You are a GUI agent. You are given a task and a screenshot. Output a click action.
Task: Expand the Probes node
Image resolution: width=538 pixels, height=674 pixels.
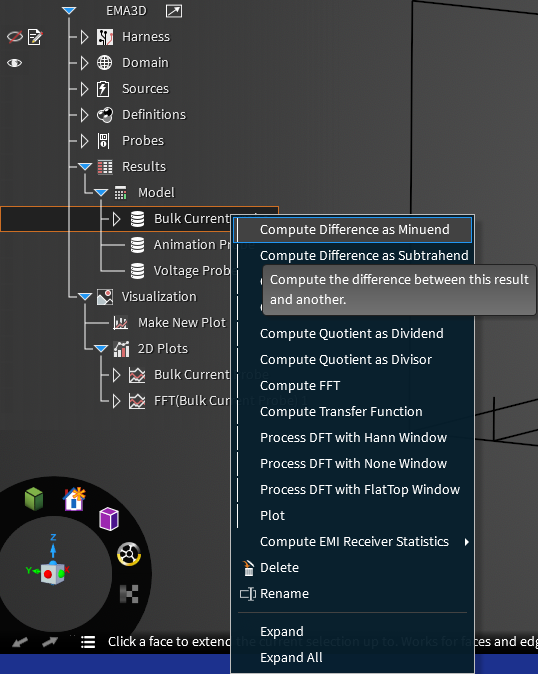coord(85,141)
